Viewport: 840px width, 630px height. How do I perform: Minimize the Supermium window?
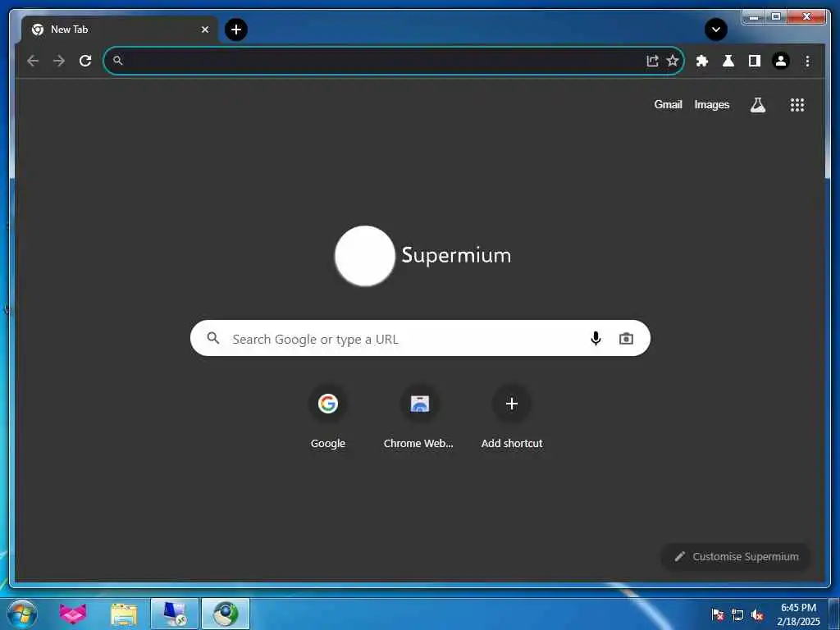tap(754, 17)
